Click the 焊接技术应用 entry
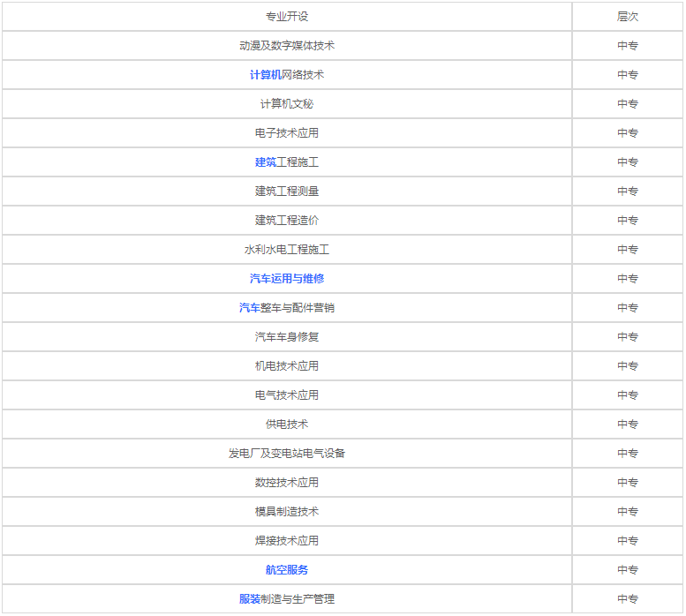Image resolution: width=686 pixels, height=616 pixels. coord(287,541)
